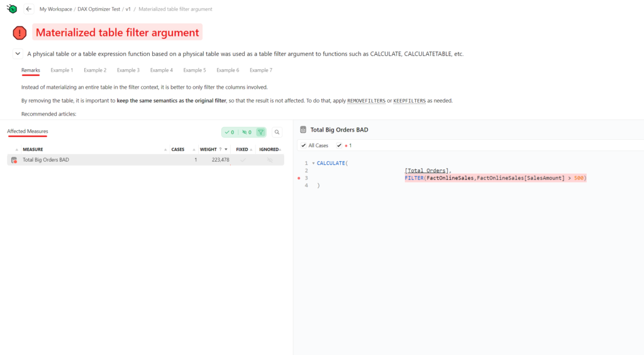Click the highlighted FILTER expression on line 3

point(496,178)
